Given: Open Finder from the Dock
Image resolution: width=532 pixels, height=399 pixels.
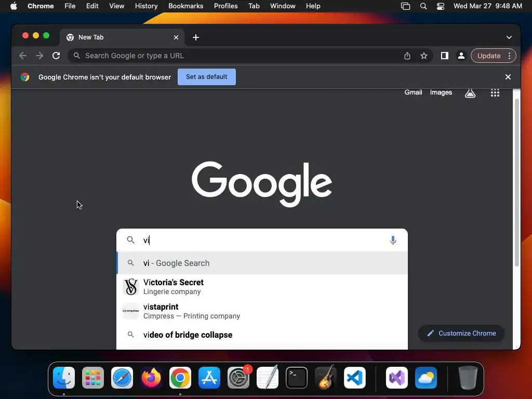Looking at the screenshot, I should (x=64, y=377).
